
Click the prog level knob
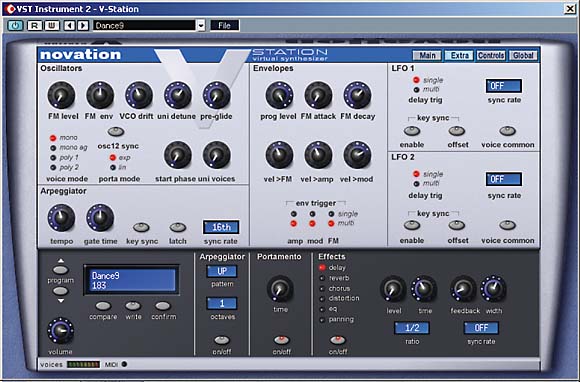point(279,95)
